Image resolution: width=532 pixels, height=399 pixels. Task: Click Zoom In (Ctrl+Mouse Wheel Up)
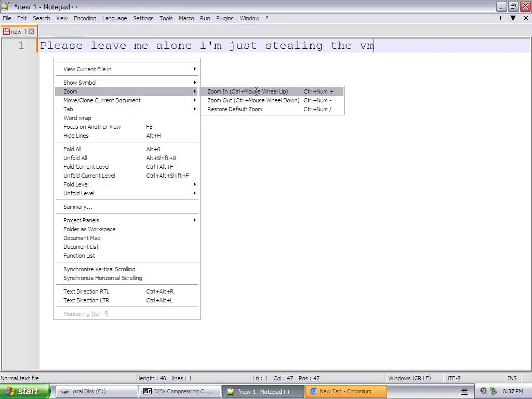tap(272, 91)
